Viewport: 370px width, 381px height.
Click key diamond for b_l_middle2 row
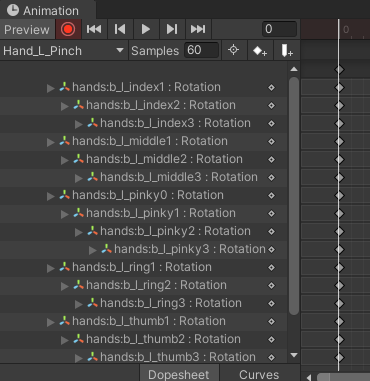272,160
